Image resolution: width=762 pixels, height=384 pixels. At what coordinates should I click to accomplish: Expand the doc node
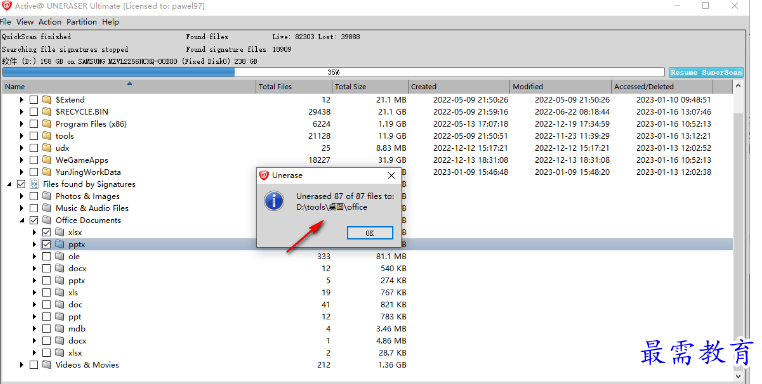[x=35, y=304]
